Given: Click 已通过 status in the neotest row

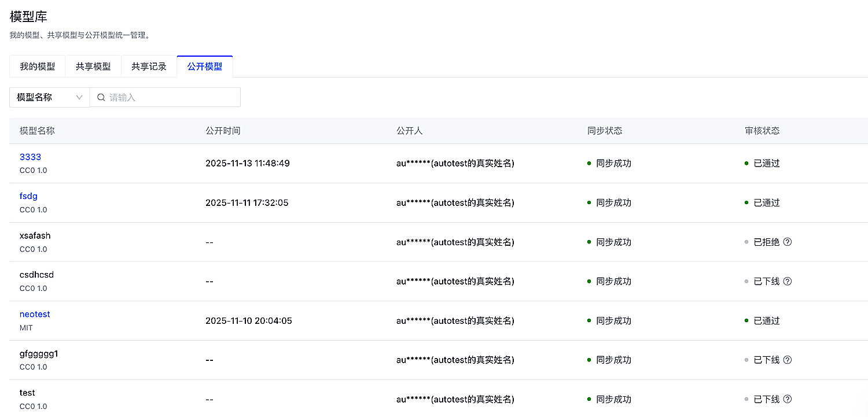Looking at the screenshot, I should point(767,321).
